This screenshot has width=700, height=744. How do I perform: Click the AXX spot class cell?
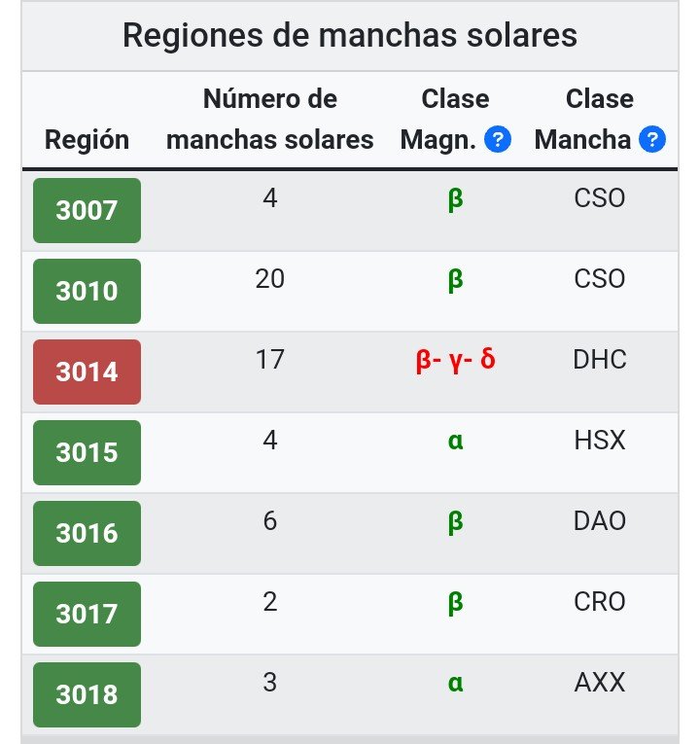(x=600, y=683)
